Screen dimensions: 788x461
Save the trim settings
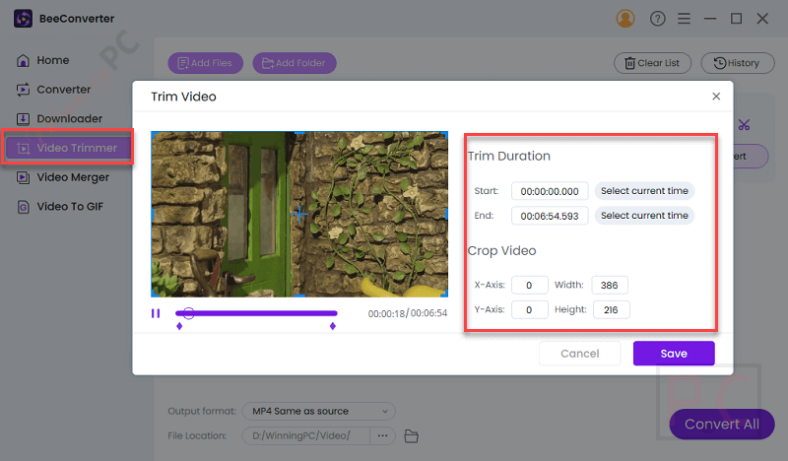point(674,353)
